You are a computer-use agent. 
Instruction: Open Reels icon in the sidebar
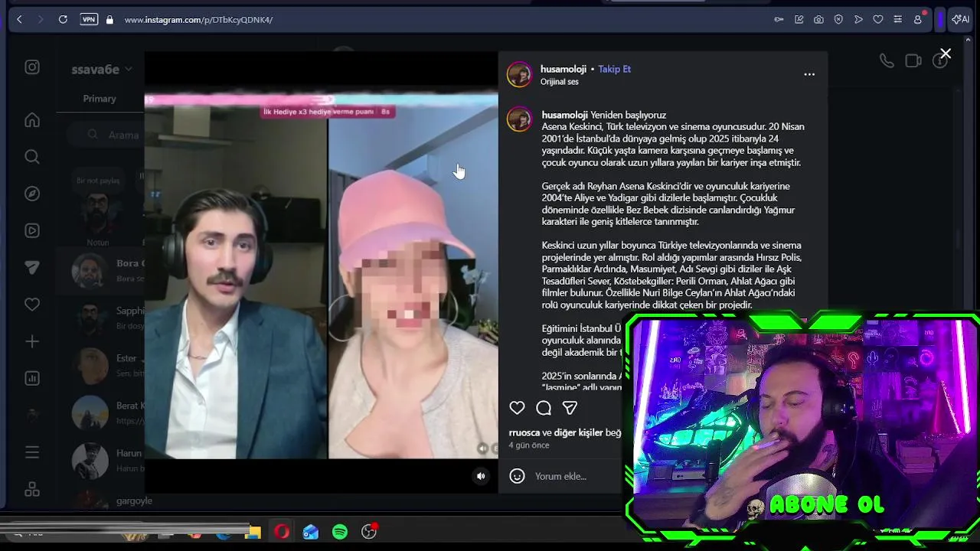tap(32, 230)
